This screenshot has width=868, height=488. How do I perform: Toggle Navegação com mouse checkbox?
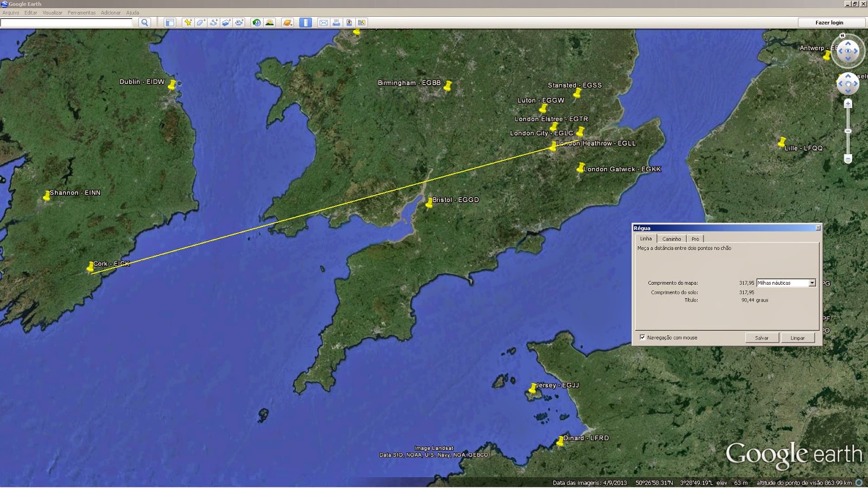tap(642, 337)
